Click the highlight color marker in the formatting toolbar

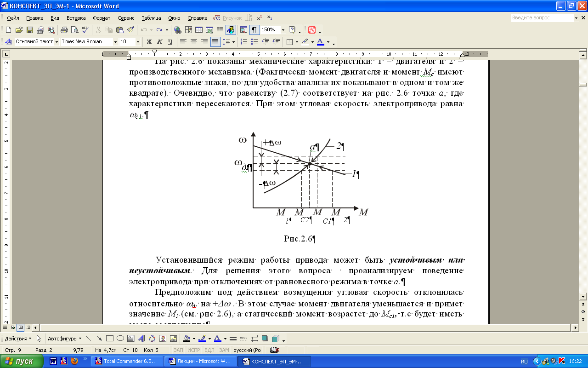click(x=305, y=42)
